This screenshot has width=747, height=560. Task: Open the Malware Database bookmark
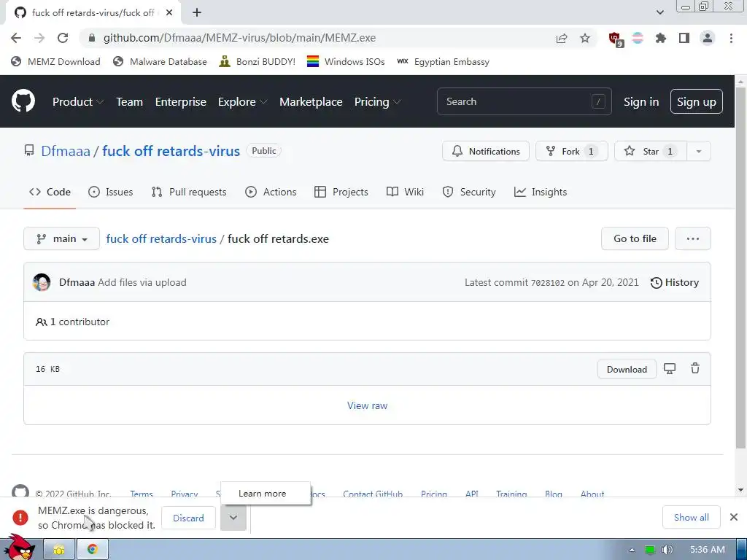pos(160,62)
